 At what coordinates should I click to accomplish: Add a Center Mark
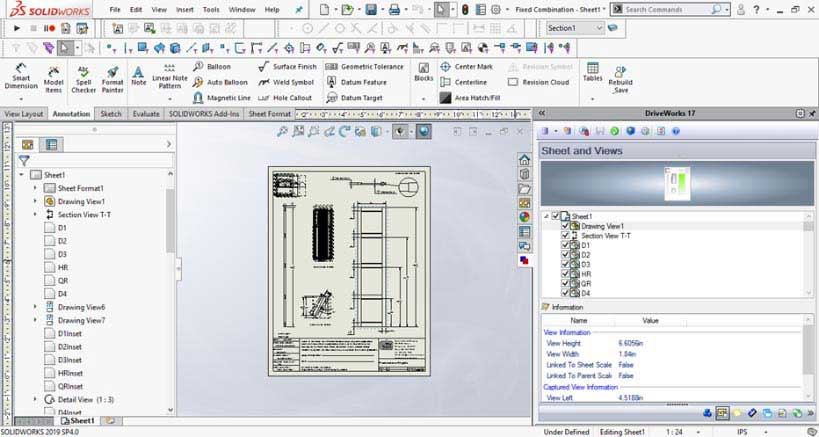[x=466, y=67]
